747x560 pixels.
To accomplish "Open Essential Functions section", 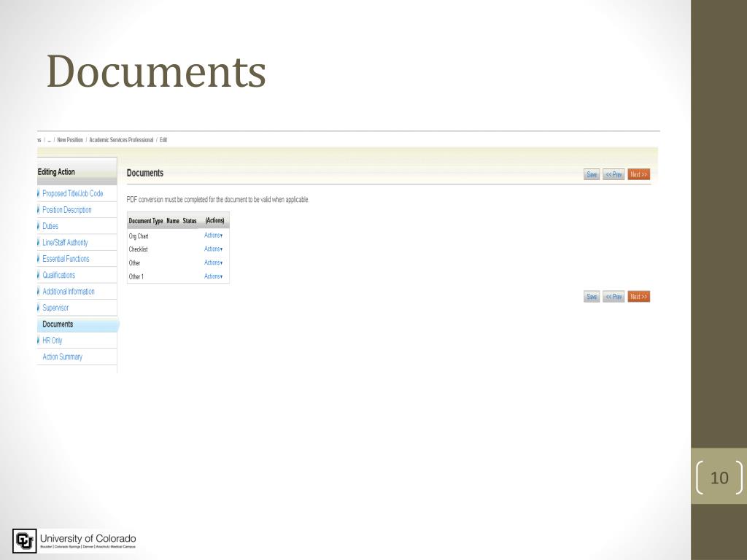I will click(x=66, y=259).
